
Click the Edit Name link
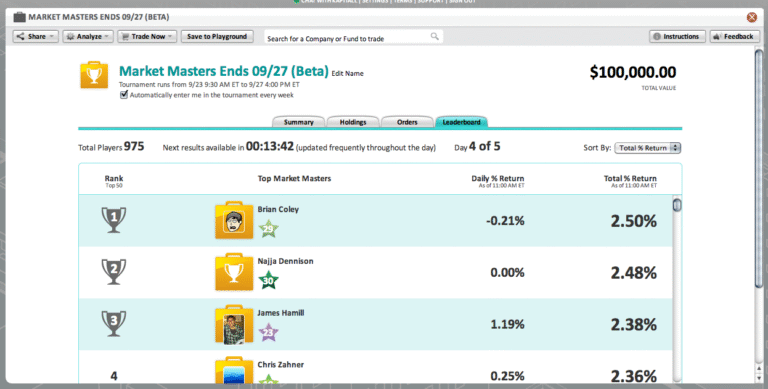[347, 73]
